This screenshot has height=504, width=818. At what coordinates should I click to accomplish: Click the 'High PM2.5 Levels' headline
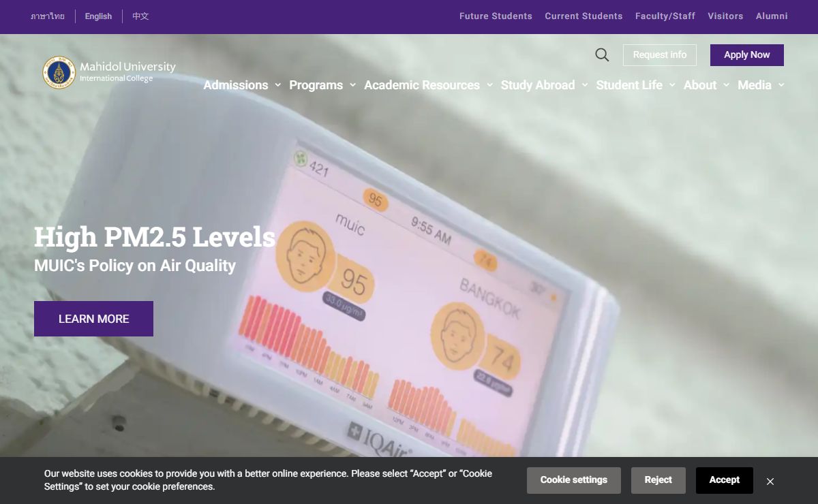coord(155,237)
